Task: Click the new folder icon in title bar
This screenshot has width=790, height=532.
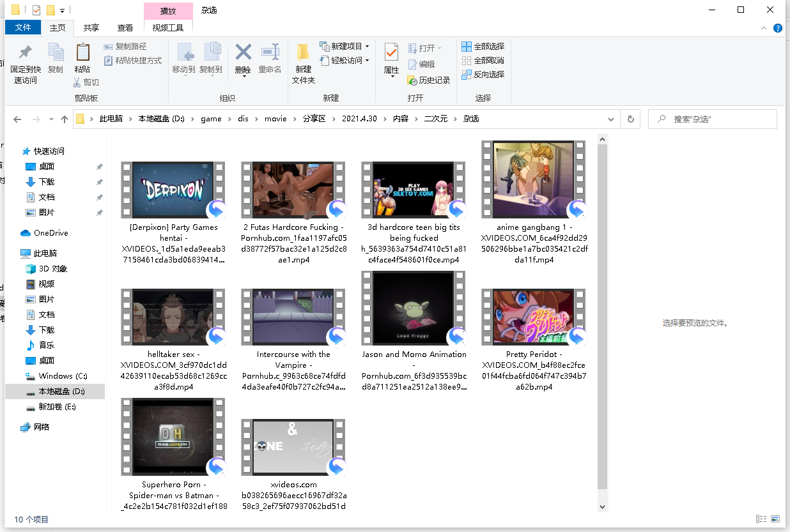Action: click(50, 10)
